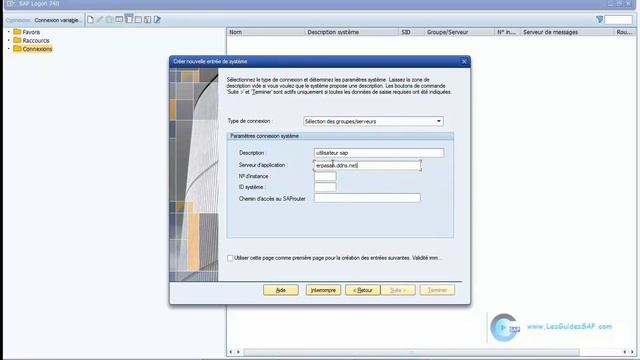Click the greyed Connexion toolbar button
This screenshot has height=360, width=640.
coord(18,20)
